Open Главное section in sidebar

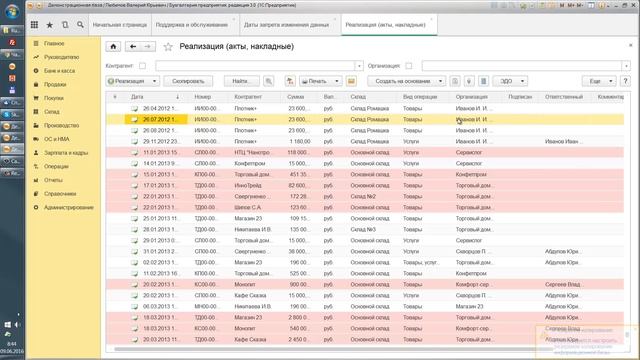pyautogui.click(x=54, y=43)
